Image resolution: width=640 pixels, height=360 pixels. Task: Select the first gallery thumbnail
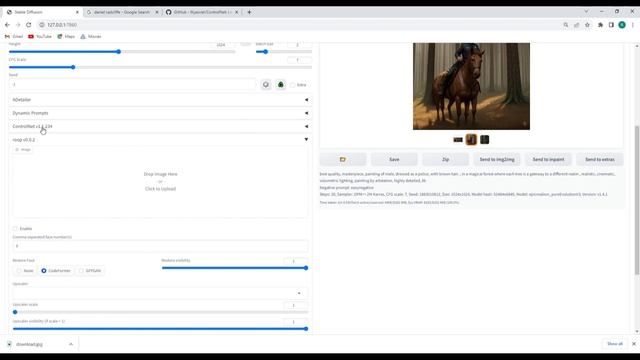point(458,140)
